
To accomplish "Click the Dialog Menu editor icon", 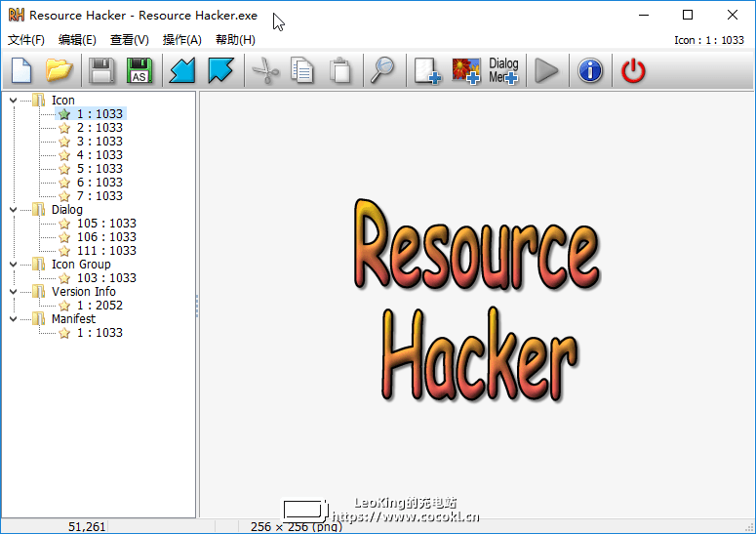I will [503, 71].
